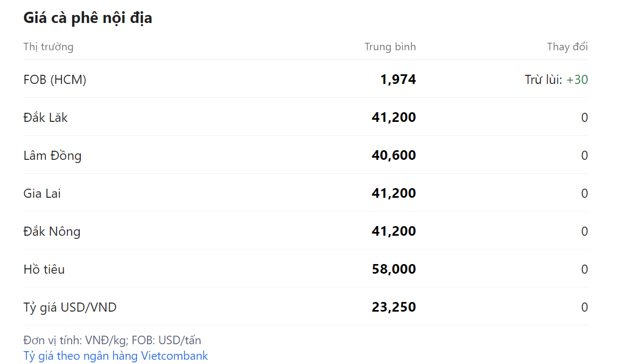Click the "Tỷ giá USD/VND" row label
This screenshot has height=364, width=628.
(x=70, y=307)
